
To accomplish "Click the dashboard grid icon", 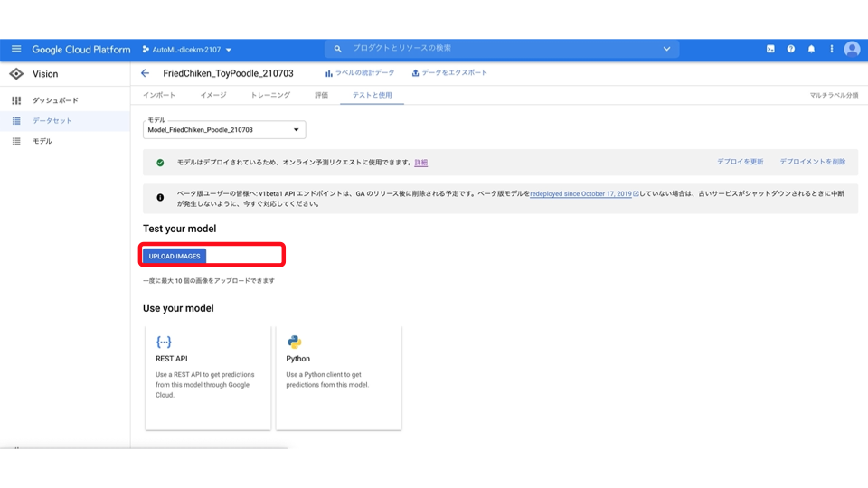I will [16, 100].
